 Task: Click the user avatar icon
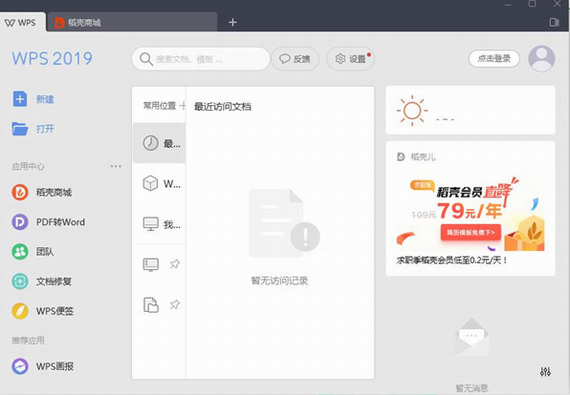541,59
